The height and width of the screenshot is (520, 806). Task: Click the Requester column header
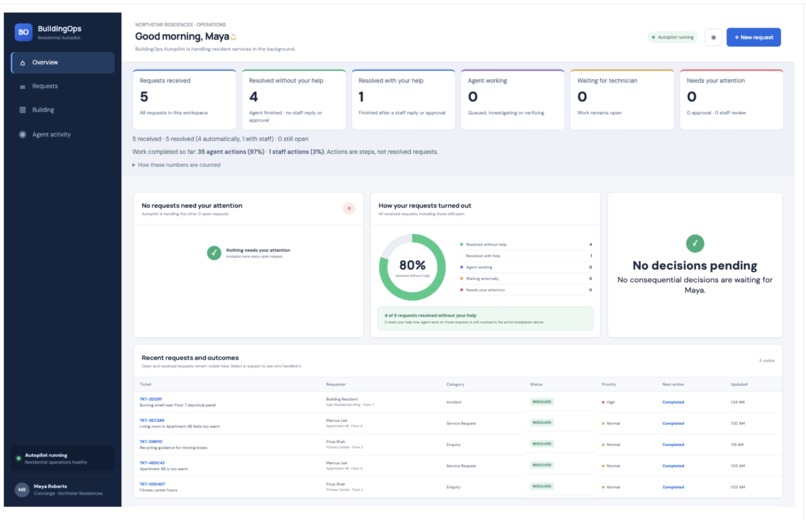click(336, 384)
